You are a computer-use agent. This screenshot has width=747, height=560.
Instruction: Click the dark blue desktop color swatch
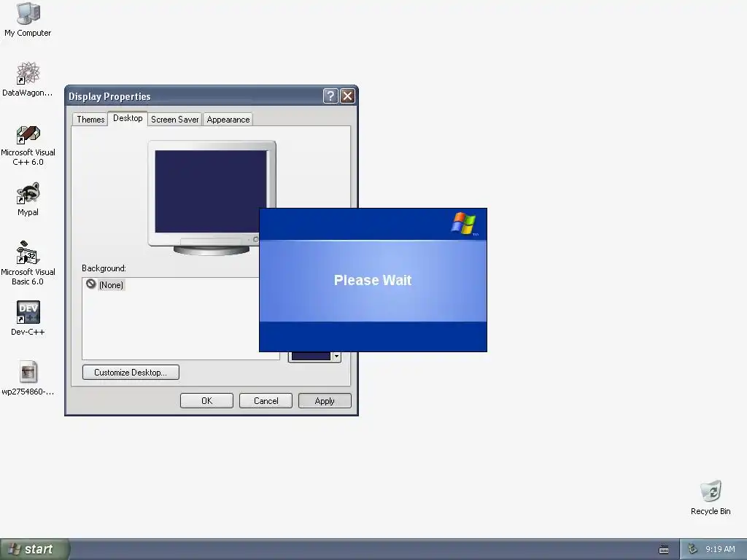(x=311, y=356)
